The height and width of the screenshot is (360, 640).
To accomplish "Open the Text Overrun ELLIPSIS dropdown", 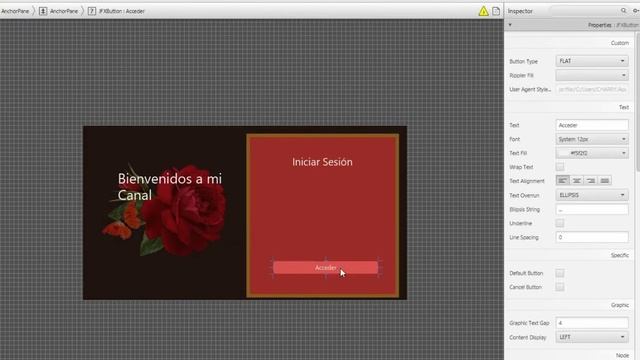I will point(592,195).
